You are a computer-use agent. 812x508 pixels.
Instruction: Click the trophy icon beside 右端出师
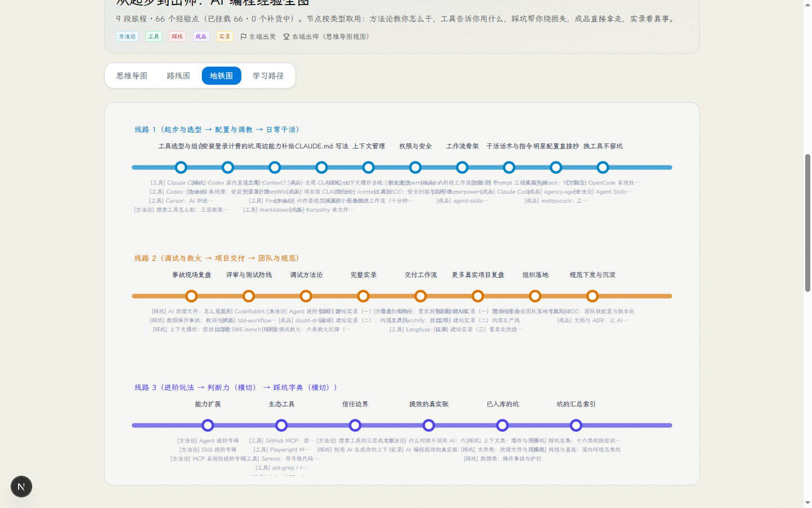(286, 37)
